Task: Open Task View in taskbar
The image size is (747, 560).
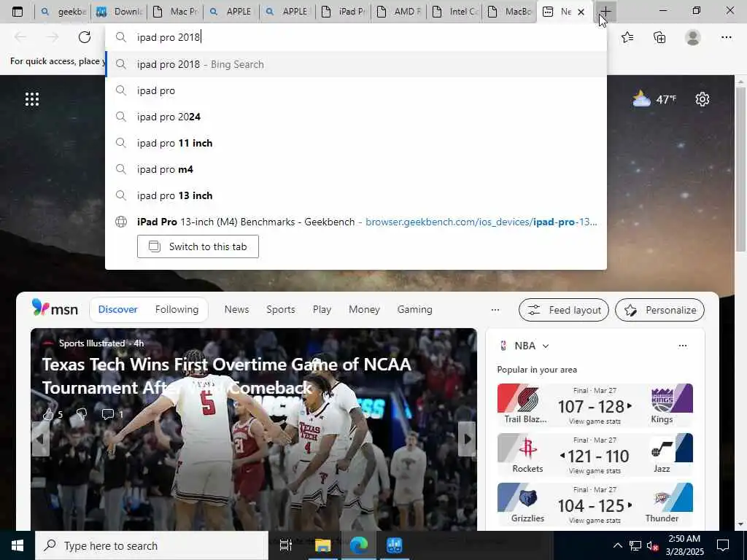Action: [x=286, y=545]
